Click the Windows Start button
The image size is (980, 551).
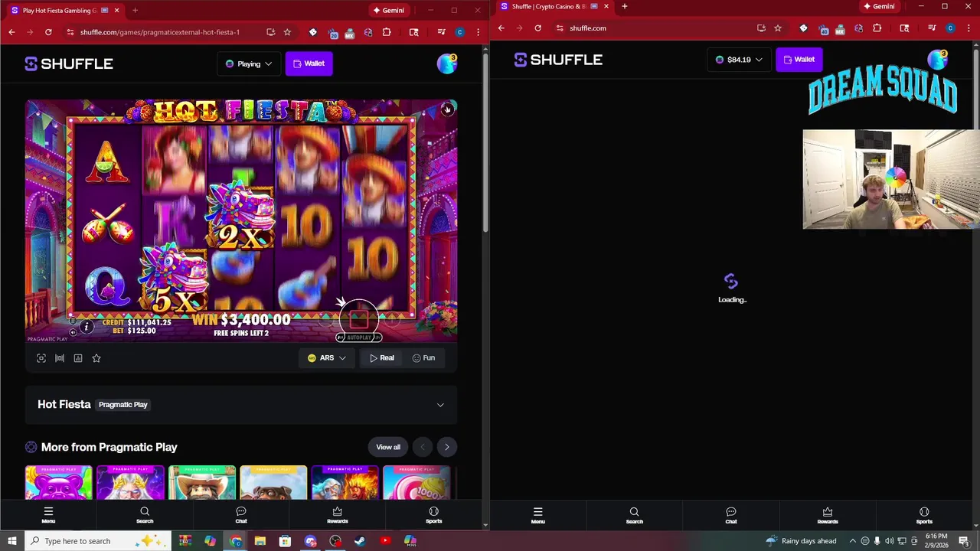tap(11, 541)
